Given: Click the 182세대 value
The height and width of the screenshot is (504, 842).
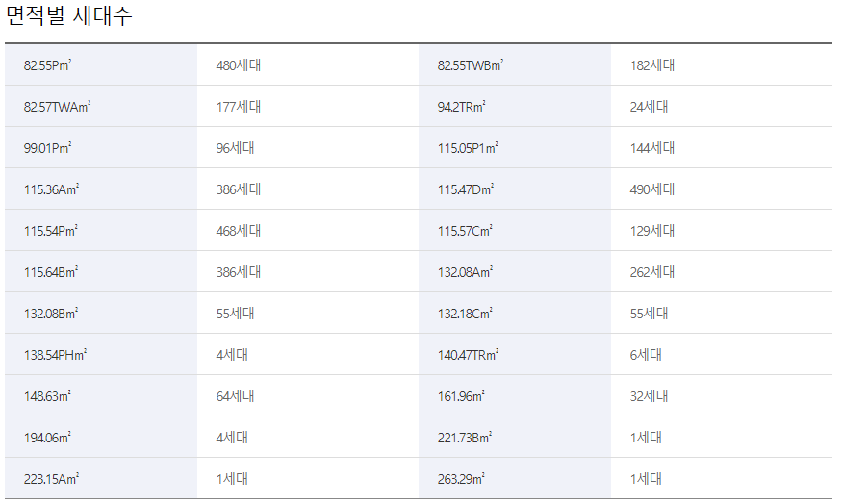Looking at the screenshot, I should 652,65.
